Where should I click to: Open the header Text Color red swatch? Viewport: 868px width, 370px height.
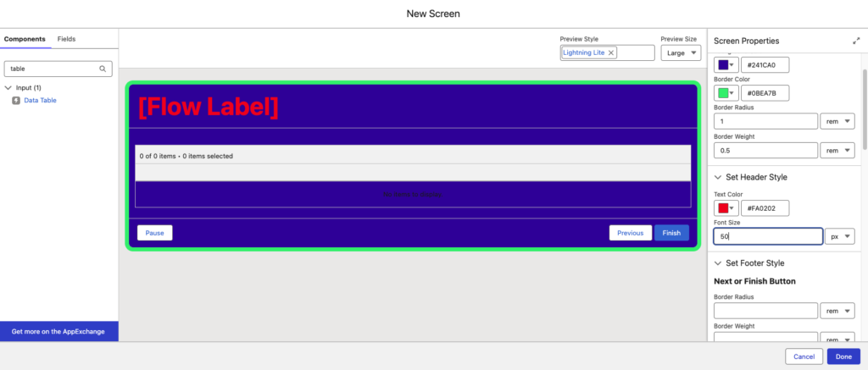726,208
